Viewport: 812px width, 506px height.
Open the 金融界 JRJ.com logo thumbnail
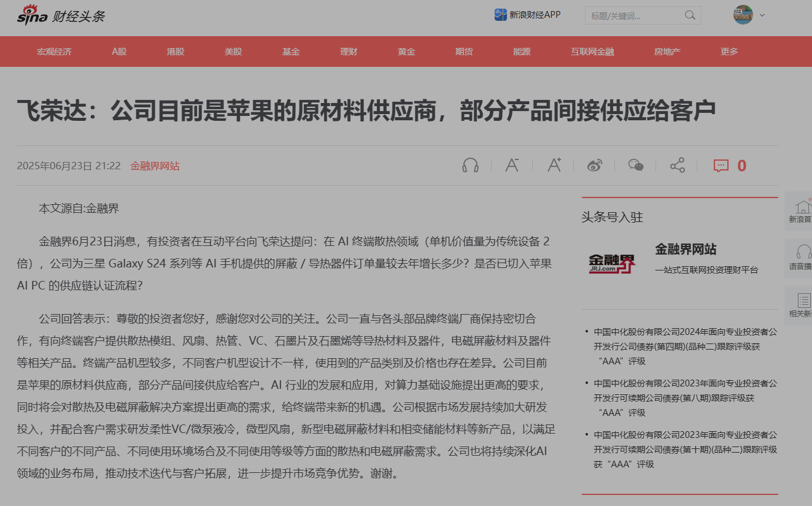[x=612, y=264]
